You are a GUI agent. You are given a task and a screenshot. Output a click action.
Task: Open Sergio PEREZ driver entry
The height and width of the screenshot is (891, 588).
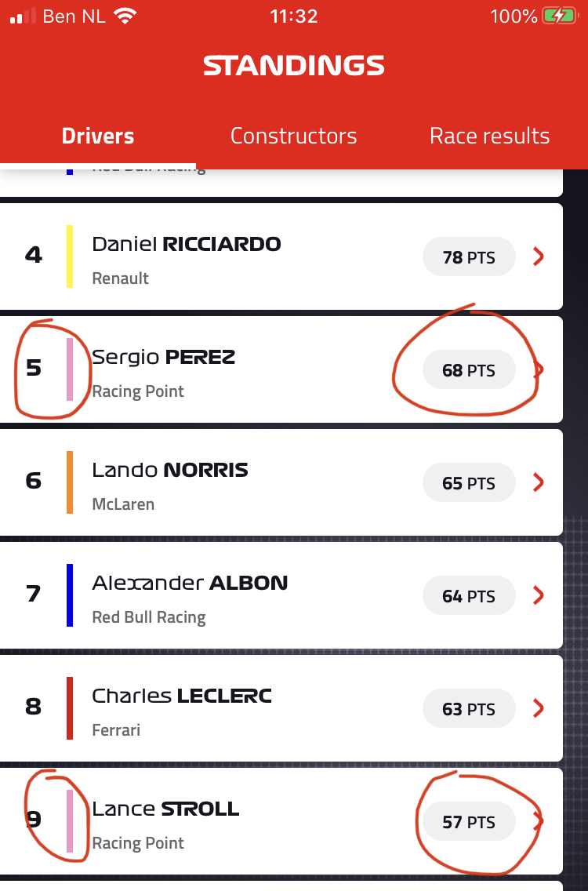pos(281,369)
